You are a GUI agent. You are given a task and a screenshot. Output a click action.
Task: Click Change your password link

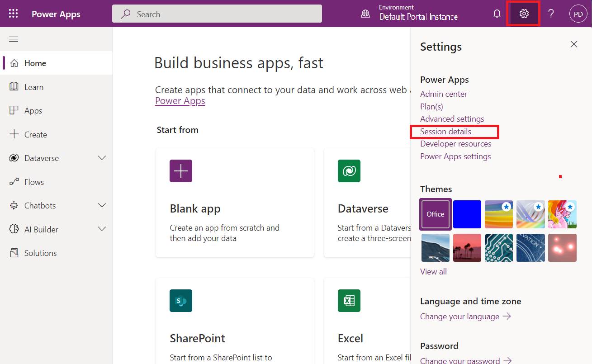(466, 361)
